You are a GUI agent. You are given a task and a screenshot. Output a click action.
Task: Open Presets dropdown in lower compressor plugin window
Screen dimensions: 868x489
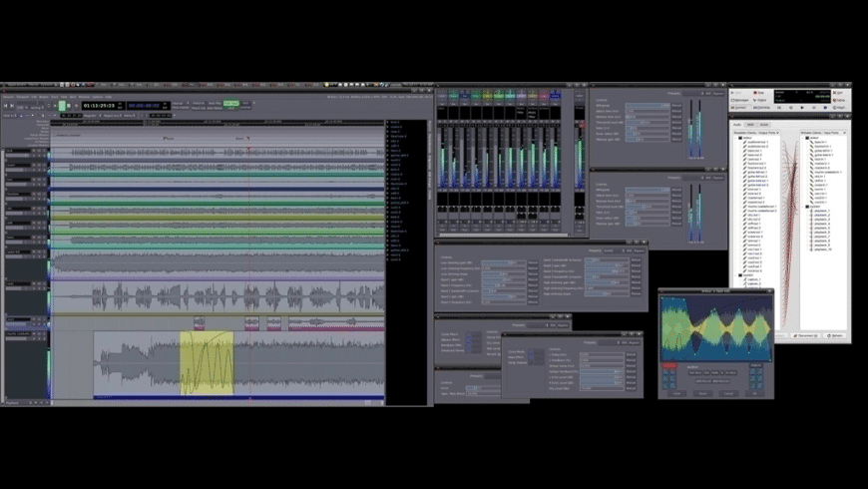point(692,178)
